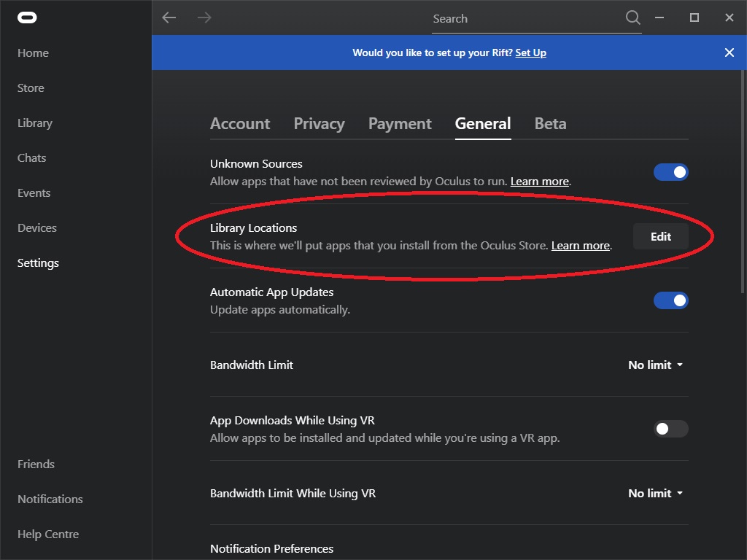Switch to the Payment tab

coord(400,124)
